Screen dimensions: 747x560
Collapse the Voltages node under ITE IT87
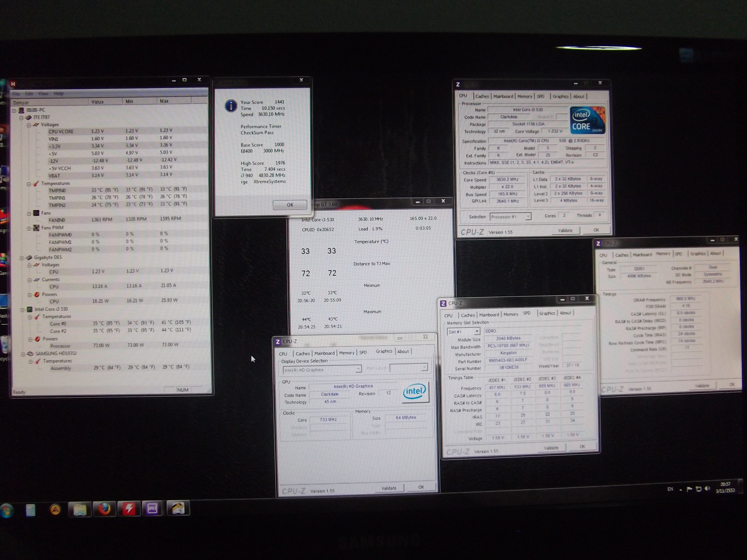tap(29, 125)
